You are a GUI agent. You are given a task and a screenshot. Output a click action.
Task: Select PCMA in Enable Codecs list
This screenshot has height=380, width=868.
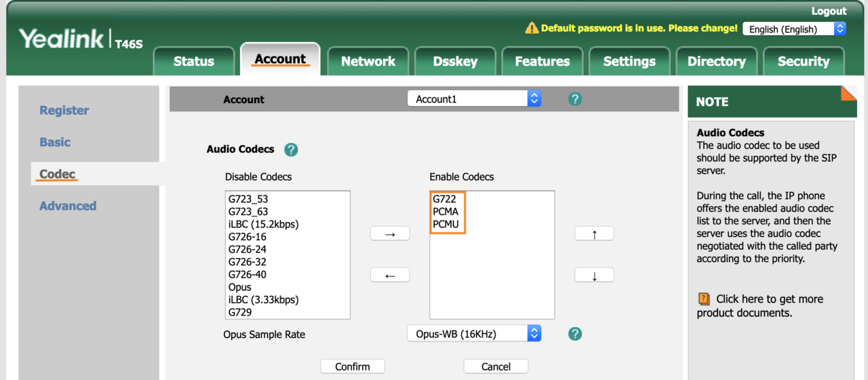click(446, 212)
